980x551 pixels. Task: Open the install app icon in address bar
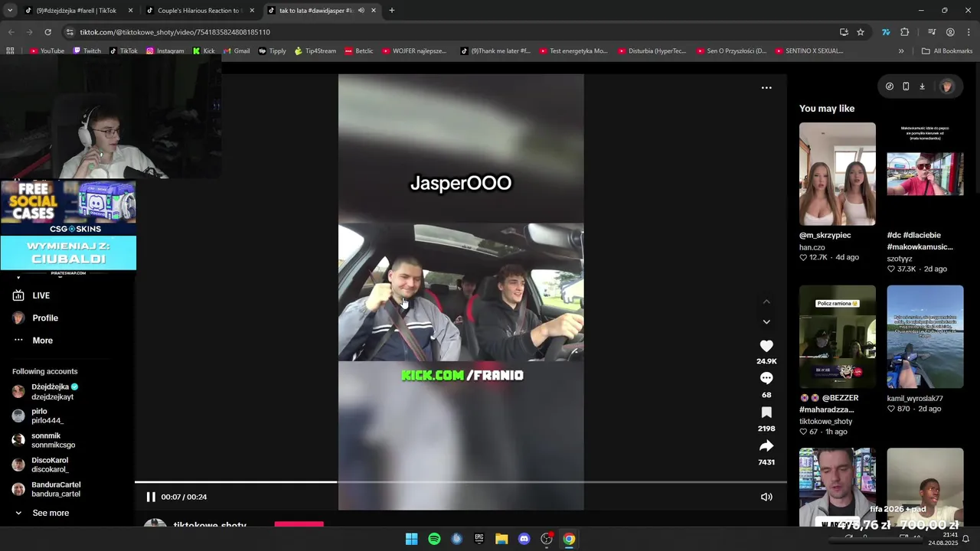click(844, 32)
